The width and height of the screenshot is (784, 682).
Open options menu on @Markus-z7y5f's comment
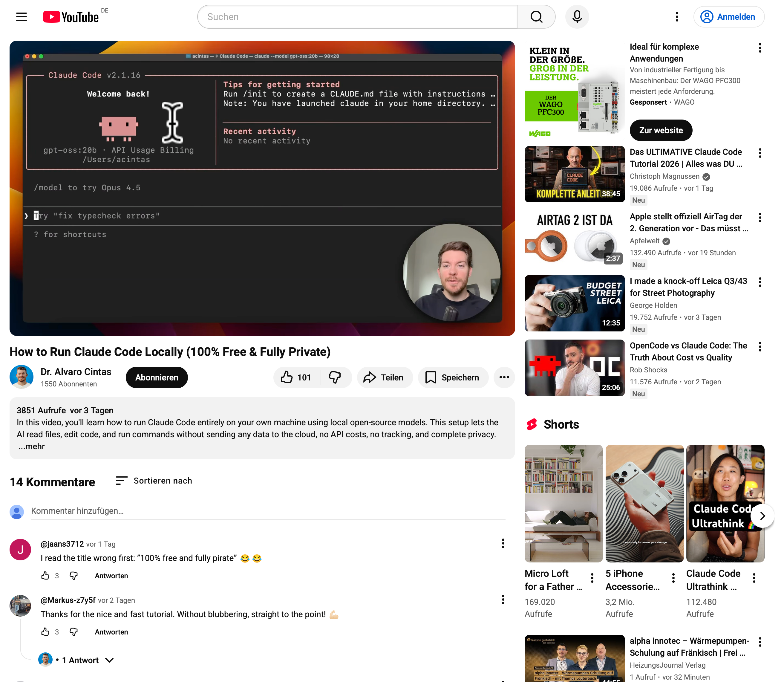point(503,600)
